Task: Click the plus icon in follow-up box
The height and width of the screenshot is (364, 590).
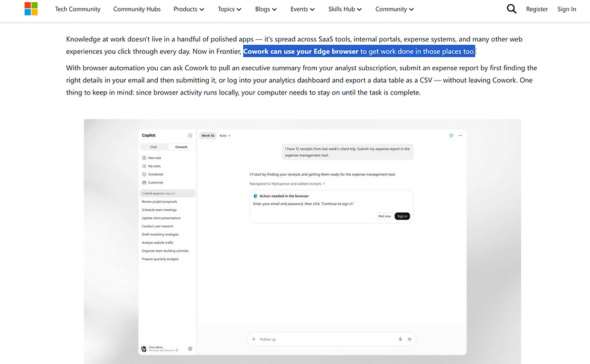Action: tap(253, 339)
